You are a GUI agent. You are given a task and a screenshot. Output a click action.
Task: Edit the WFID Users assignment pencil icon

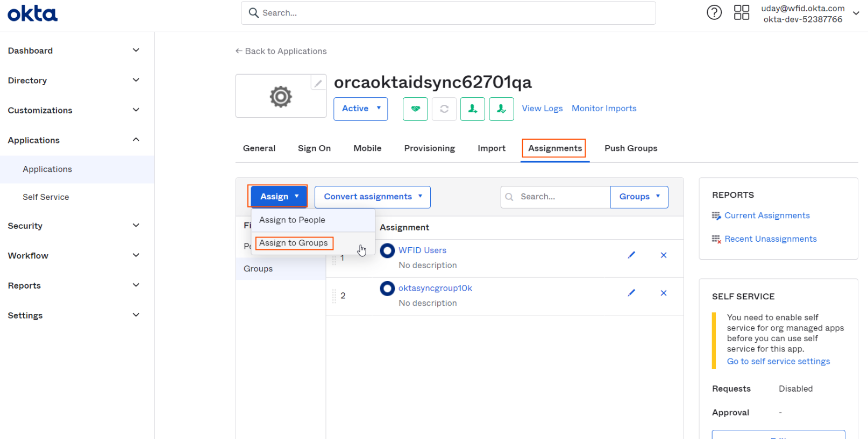[x=631, y=255]
